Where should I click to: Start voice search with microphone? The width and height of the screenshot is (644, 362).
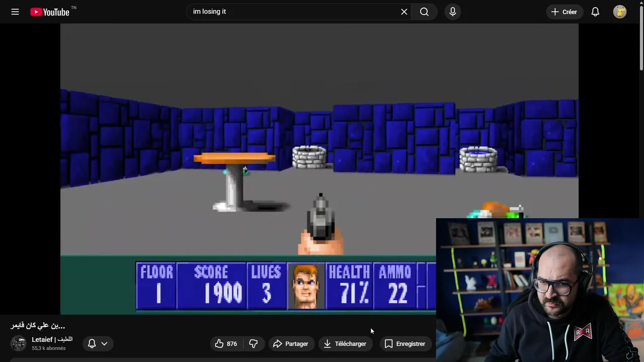453,12
